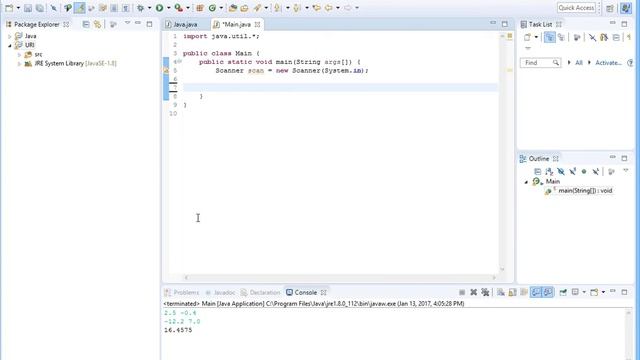The height and width of the screenshot is (360, 640).
Task: Click the Open Task icon in the toolbar
Action: tap(244, 8)
